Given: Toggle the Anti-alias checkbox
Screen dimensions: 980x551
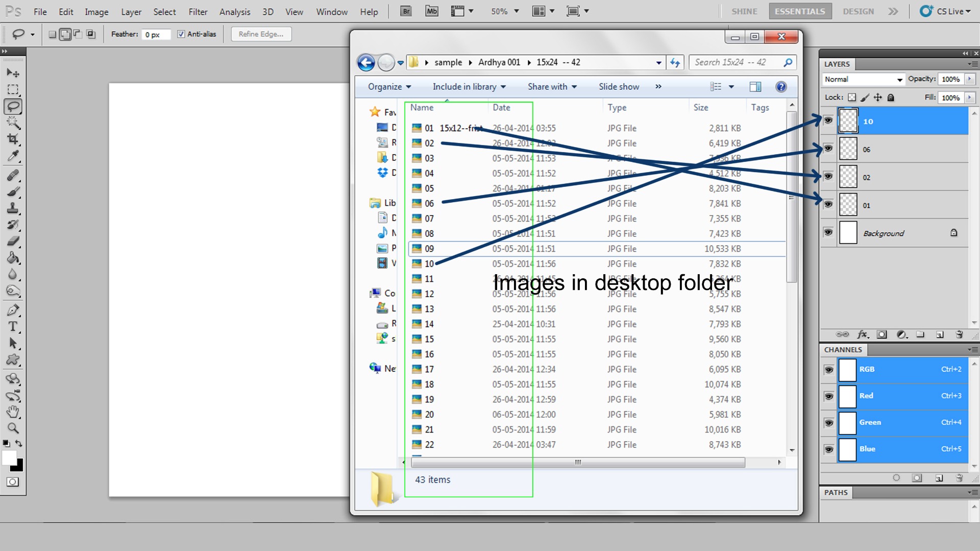Looking at the screenshot, I should coord(181,34).
